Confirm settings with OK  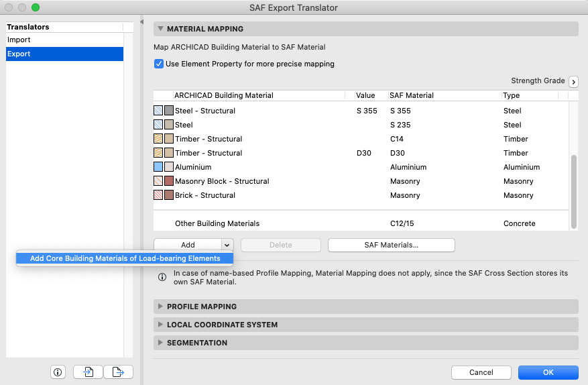click(x=548, y=372)
